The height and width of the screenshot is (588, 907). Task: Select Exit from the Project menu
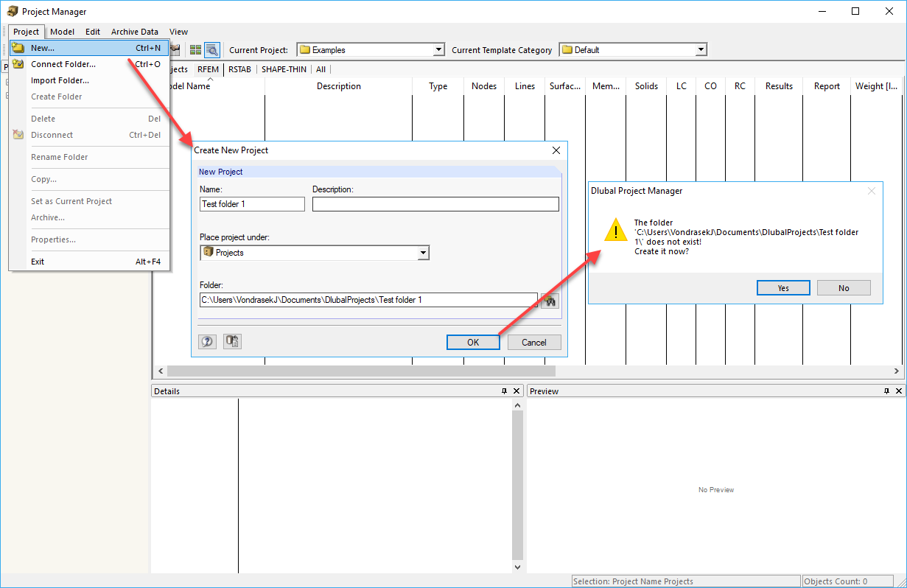pos(89,262)
